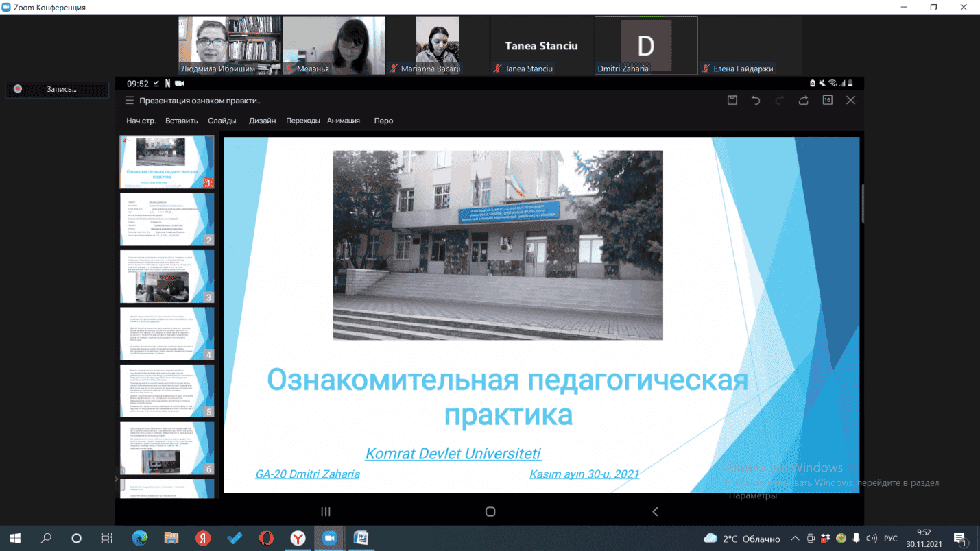Select Людмила Ибришим's video tile
Screen dimensions: 980x551
230,45
